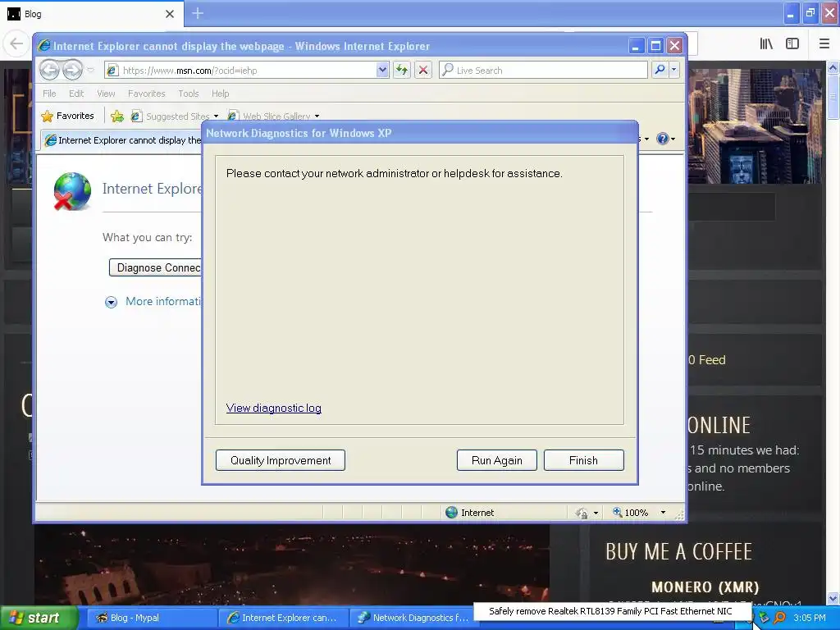Expand the security status dropdown arrow
The height and width of the screenshot is (630, 840).
coord(596,513)
